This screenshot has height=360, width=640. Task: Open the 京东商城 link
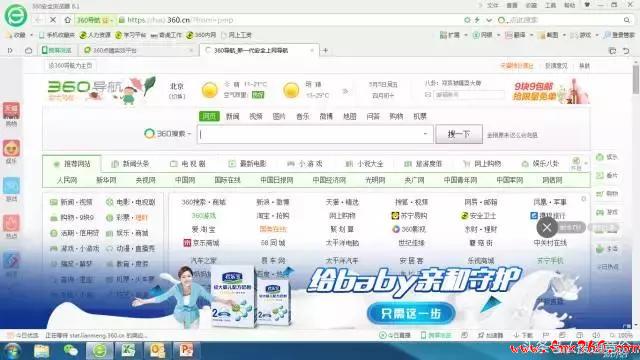202,243
